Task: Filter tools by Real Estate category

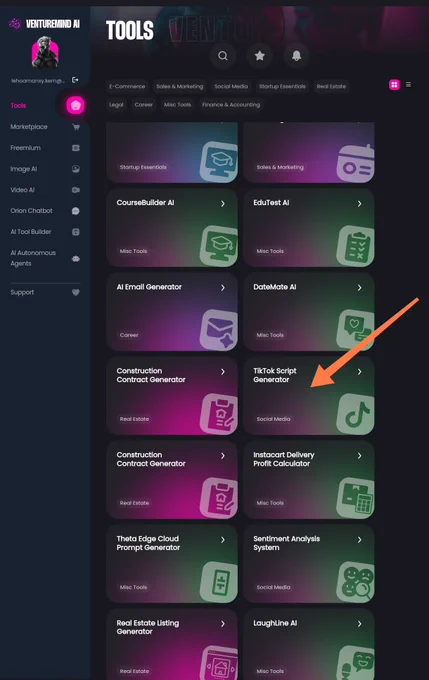Action: coord(331,86)
